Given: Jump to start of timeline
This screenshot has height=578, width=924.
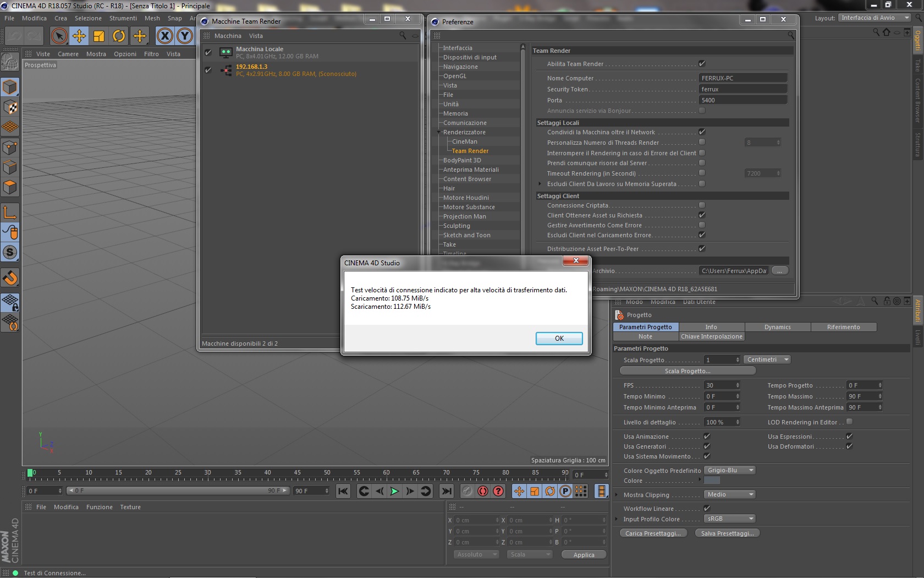Looking at the screenshot, I should [343, 491].
